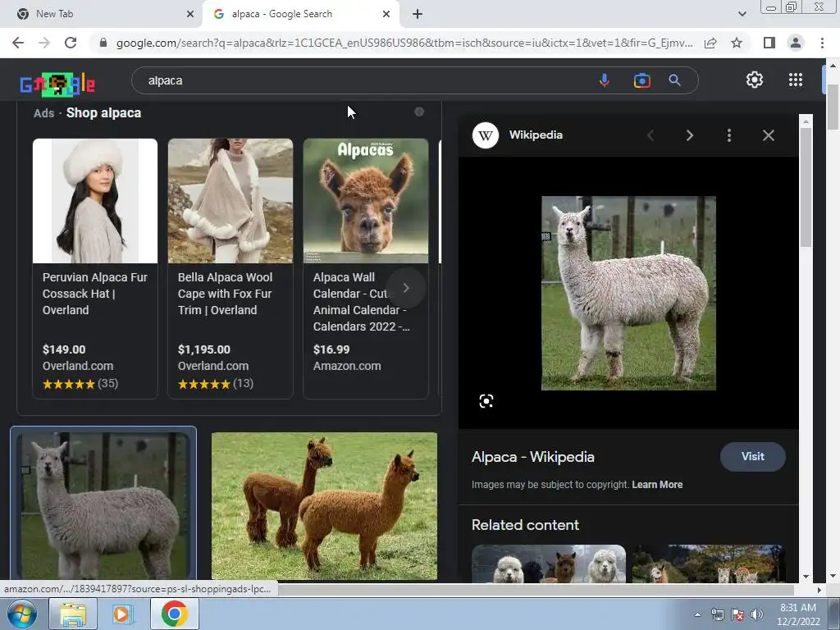Click the Chrome taskbar icon
Viewport: 840px width, 630px height.
pos(174,614)
